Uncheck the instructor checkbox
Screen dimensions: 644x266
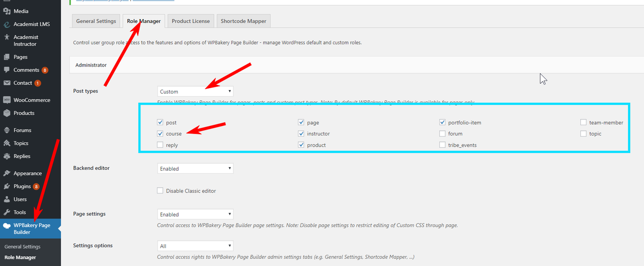click(x=301, y=134)
